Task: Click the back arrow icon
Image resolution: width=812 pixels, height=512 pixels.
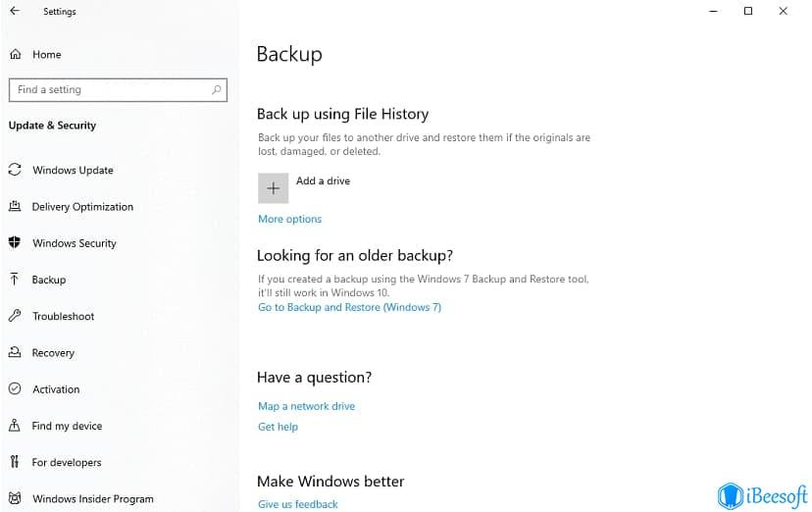Action: tap(15, 11)
